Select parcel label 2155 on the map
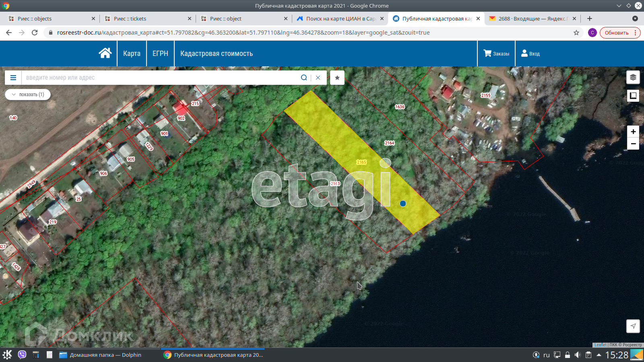The height and width of the screenshot is (362, 644). (x=486, y=95)
